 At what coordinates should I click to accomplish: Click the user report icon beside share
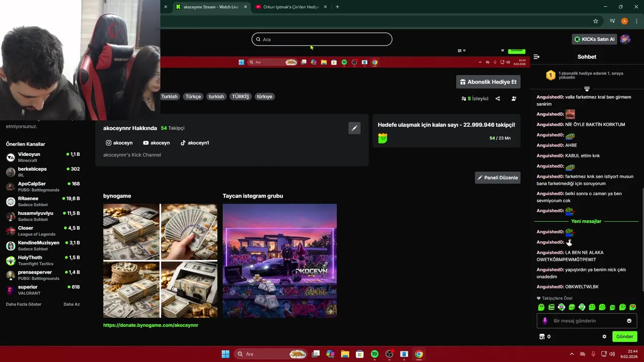514,99
